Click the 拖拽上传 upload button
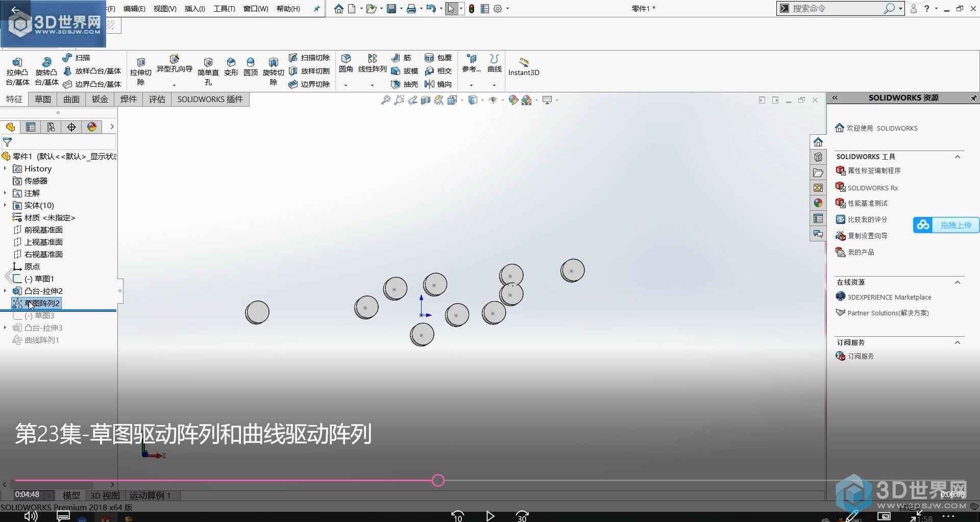980x522 pixels. pos(946,225)
